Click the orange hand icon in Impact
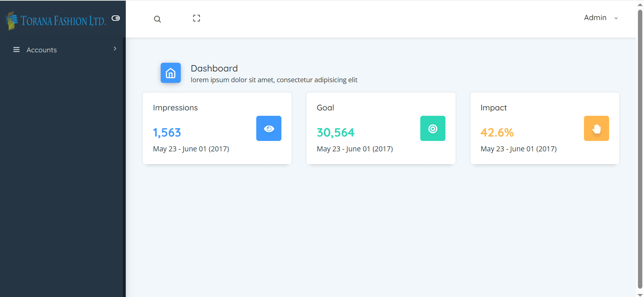The height and width of the screenshot is (297, 644). (596, 129)
